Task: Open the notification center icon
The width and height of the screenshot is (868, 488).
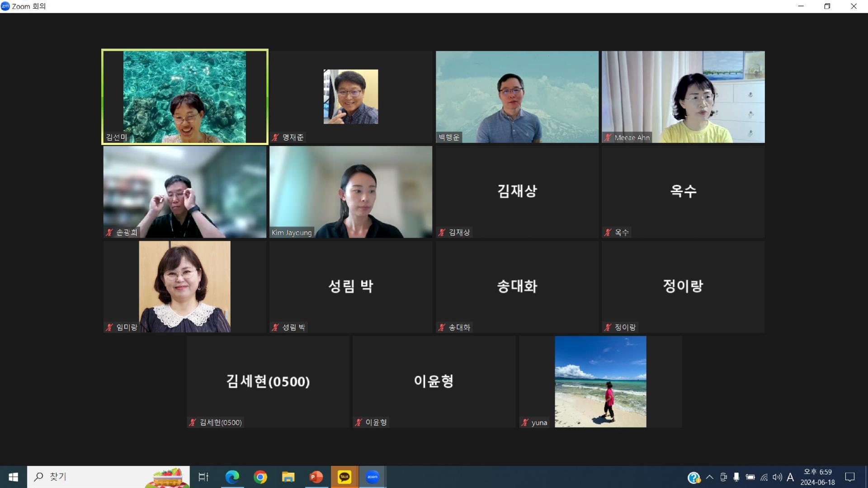Action: point(850,477)
